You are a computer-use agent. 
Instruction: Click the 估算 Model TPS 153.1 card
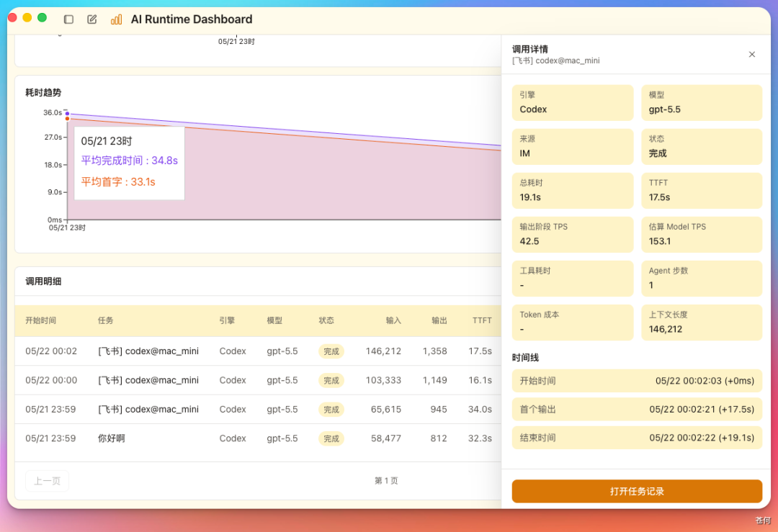pyautogui.click(x=702, y=235)
